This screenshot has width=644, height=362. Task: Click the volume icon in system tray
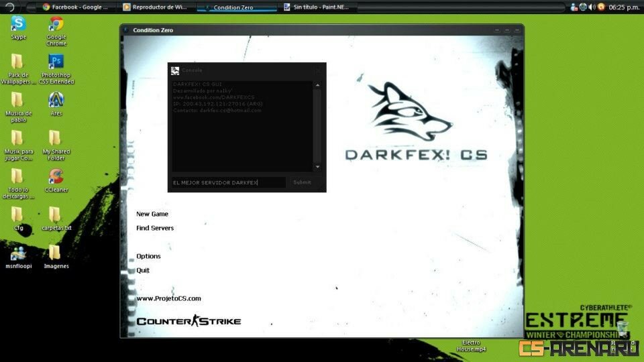pyautogui.click(x=592, y=7)
